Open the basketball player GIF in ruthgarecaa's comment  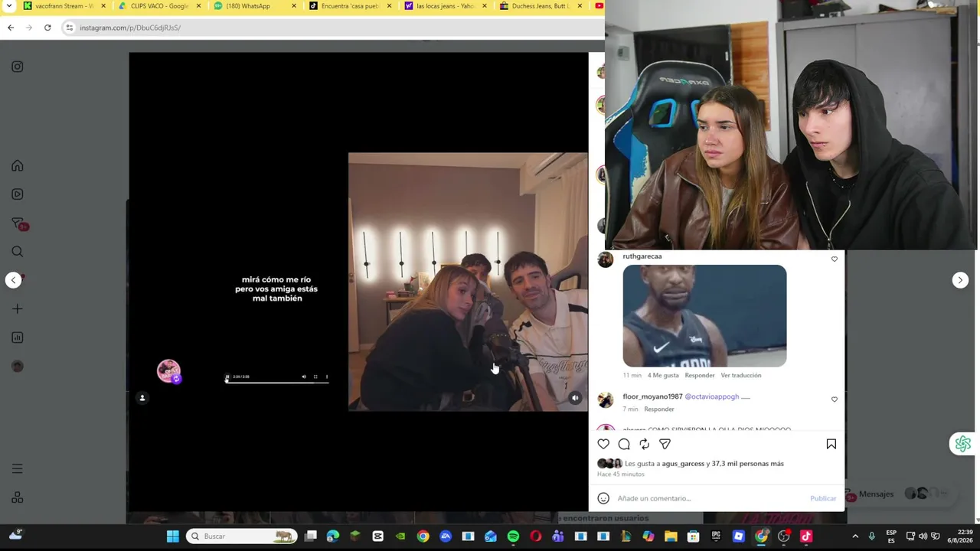coord(704,316)
